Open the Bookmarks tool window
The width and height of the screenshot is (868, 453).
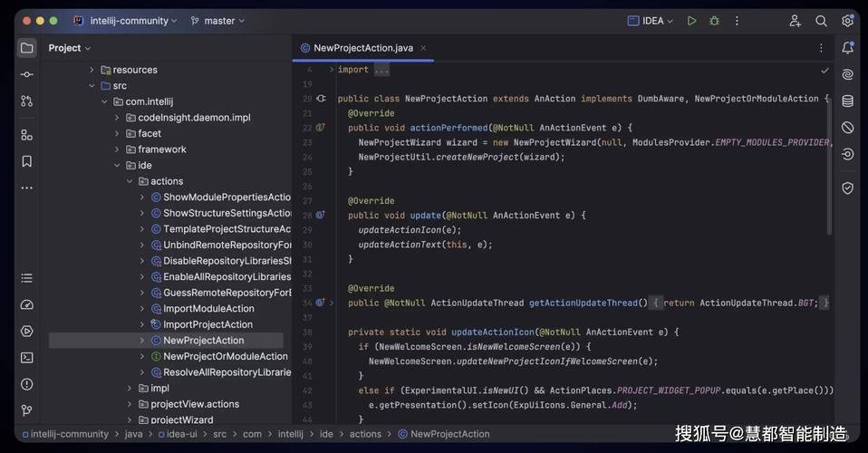pos(27,161)
